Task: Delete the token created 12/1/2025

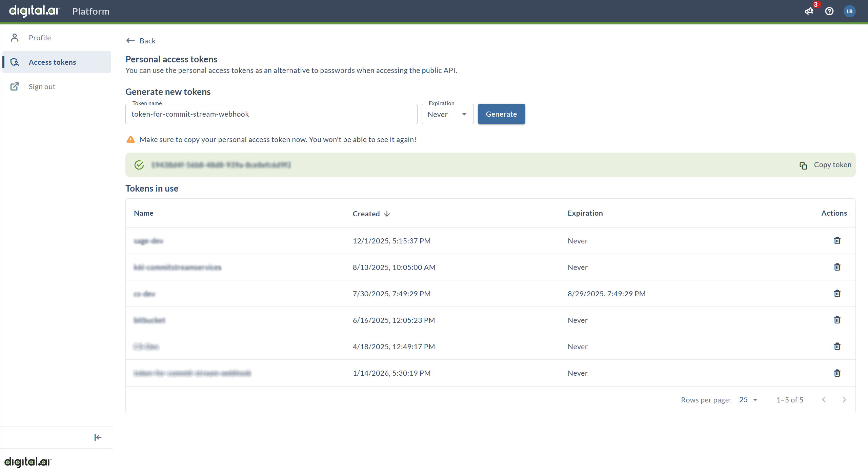Action: click(837, 240)
